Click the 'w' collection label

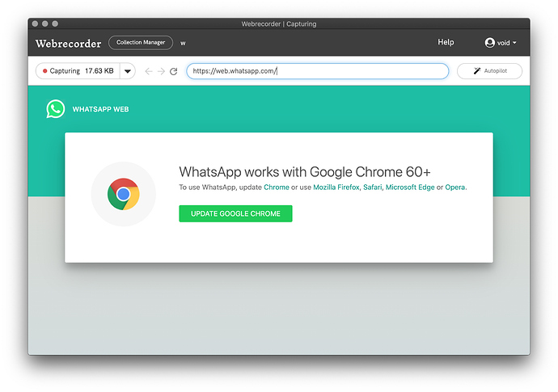coord(183,43)
